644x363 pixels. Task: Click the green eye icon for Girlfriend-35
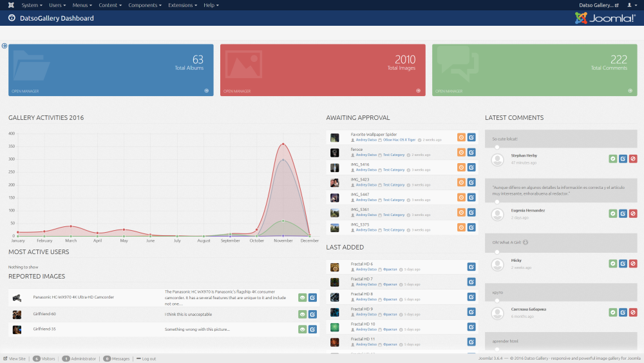(302, 329)
